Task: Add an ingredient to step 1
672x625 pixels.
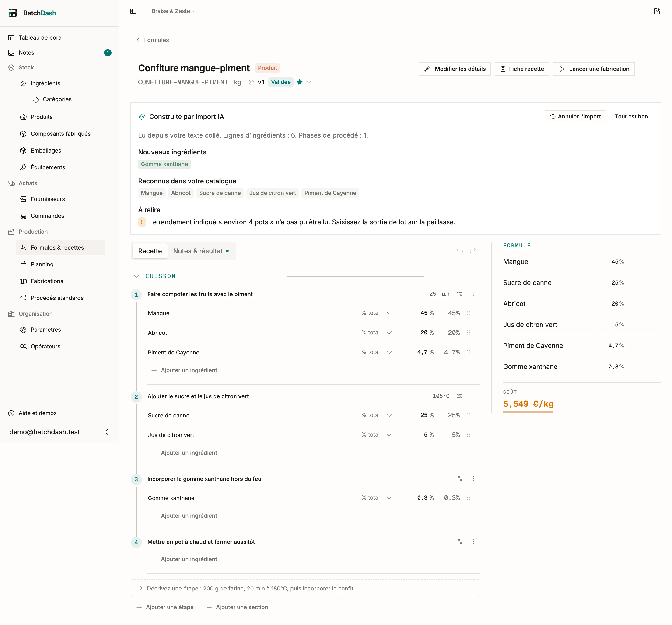Action: pos(184,370)
